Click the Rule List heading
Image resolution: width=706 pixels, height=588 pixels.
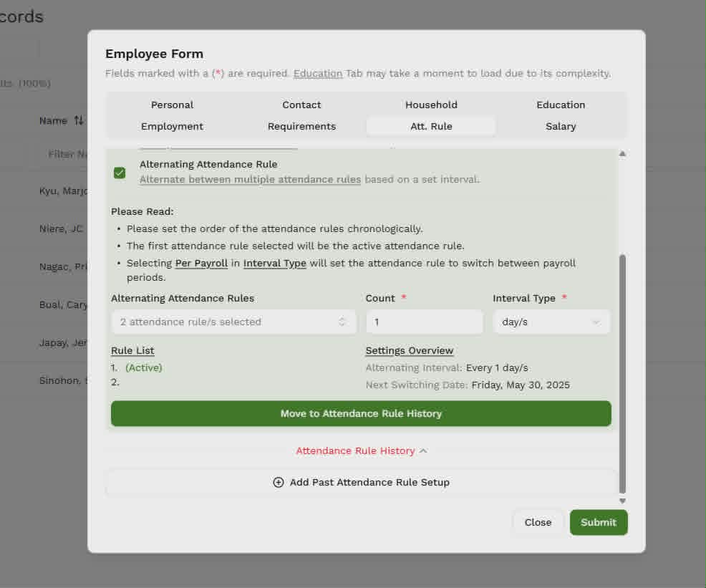[x=132, y=350]
